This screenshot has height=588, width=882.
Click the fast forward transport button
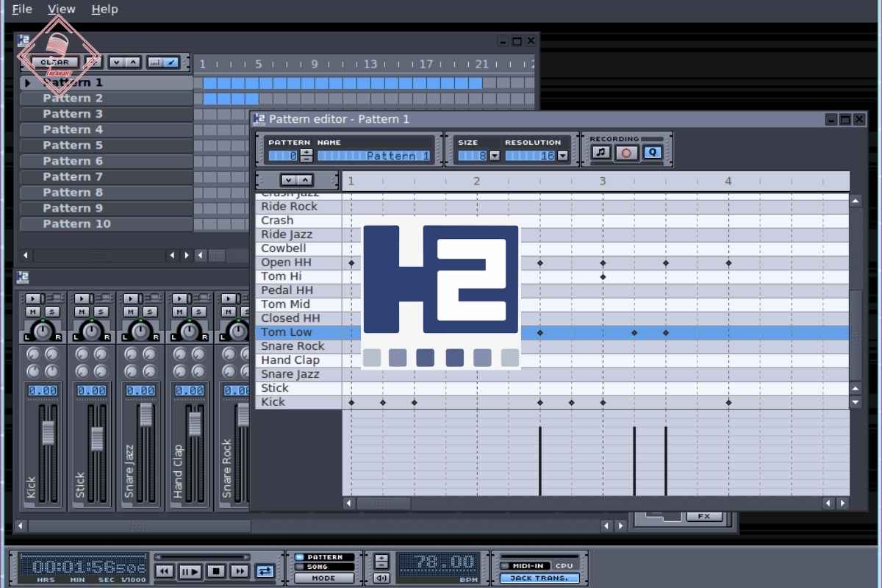[x=240, y=570]
